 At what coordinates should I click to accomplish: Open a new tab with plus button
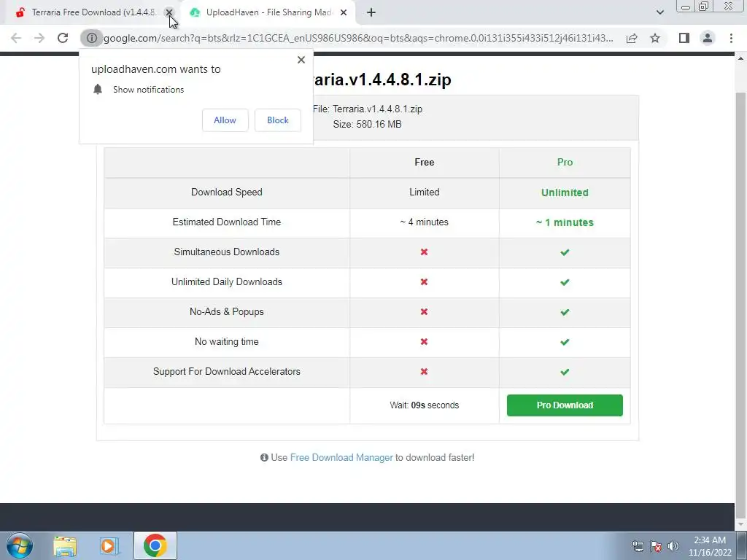tap(371, 13)
